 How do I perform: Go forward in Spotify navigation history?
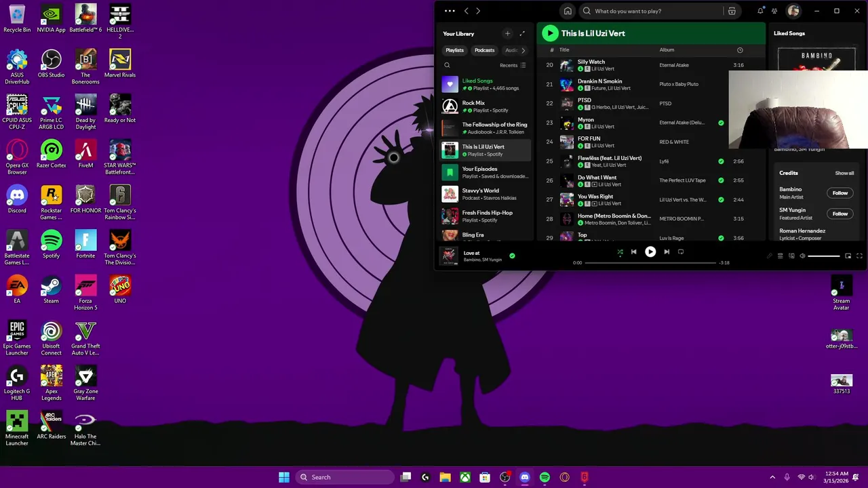point(478,11)
